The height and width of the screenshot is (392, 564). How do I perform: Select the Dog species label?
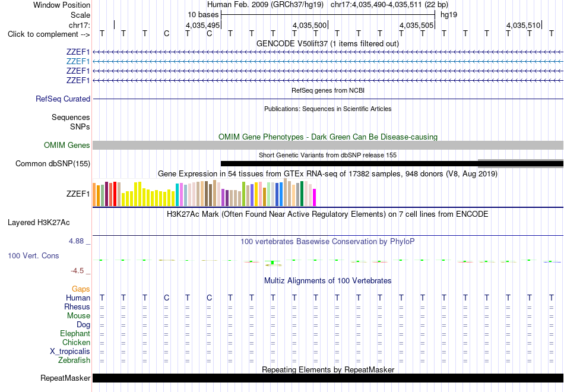[x=83, y=325]
